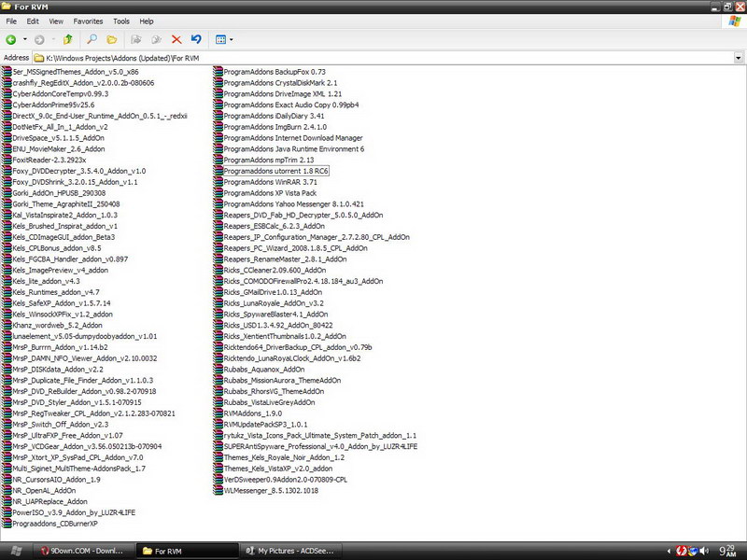Viewport: 747px width, 560px height.
Task: Open the Tools menu
Action: tap(121, 21)
